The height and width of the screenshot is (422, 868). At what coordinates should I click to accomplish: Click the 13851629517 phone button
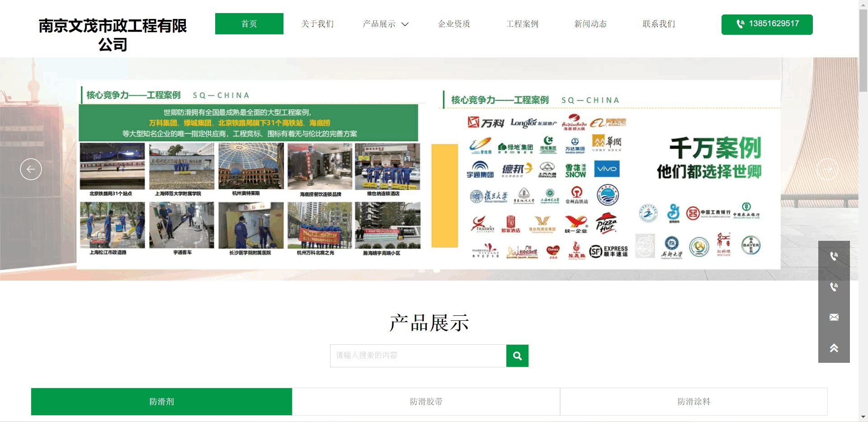767,24
